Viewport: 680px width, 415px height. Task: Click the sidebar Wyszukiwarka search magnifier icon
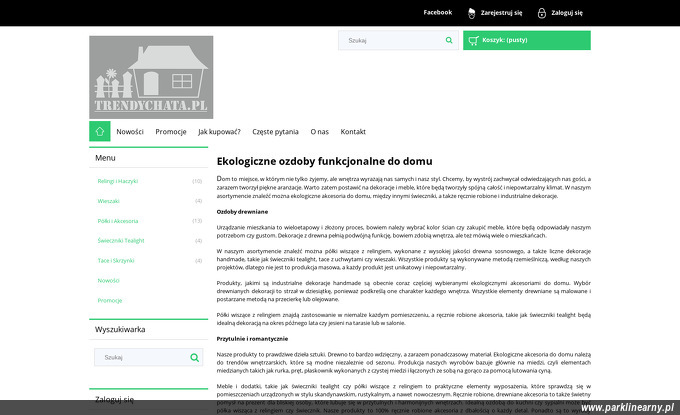[x=194, y=357]
